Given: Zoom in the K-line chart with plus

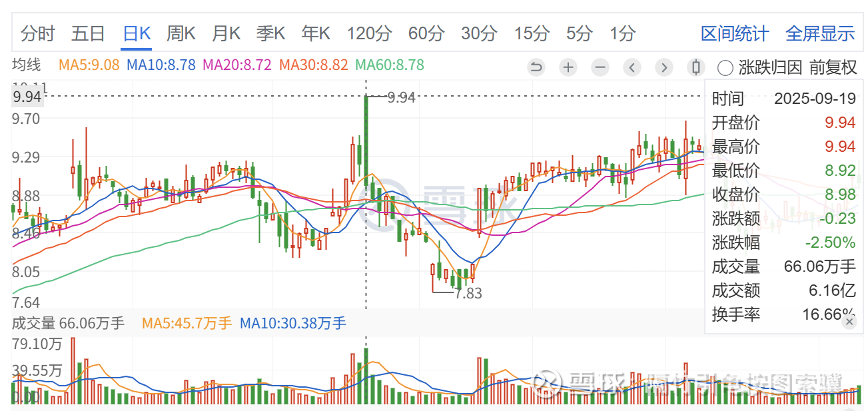Looking at the screenshot, I should point(568,67).
